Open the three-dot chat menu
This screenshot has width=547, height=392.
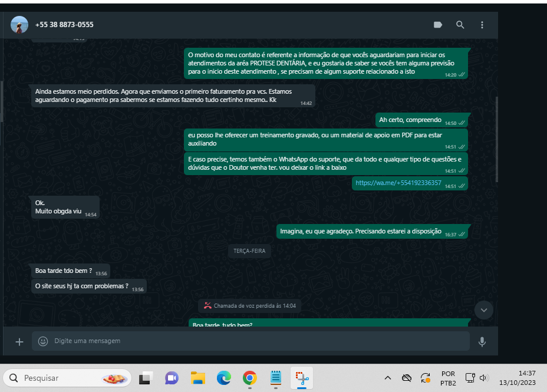tap(482, 25)
